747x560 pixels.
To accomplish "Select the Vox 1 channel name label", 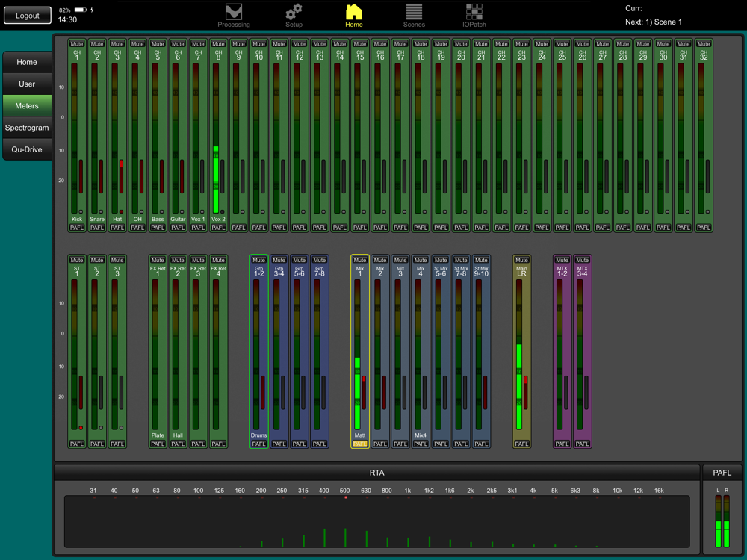I will click(x=198, y=219).
